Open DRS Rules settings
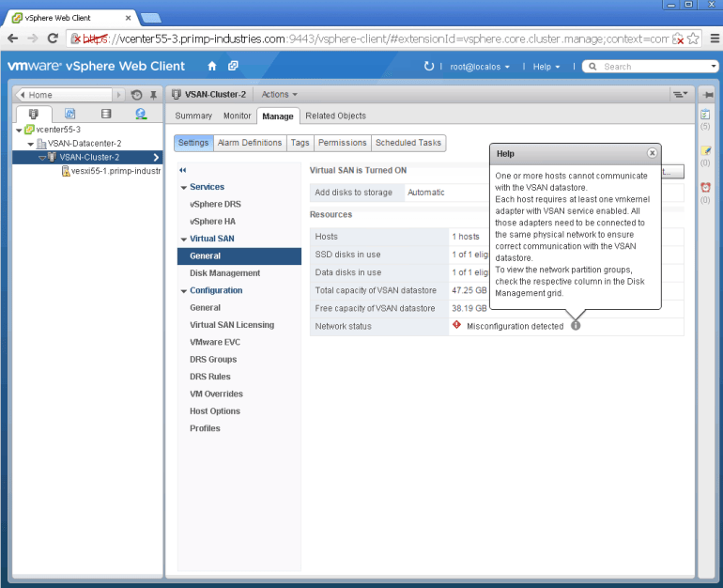This screenshot has height=588, width=723. pyautogui.click(x=209, y=377)
